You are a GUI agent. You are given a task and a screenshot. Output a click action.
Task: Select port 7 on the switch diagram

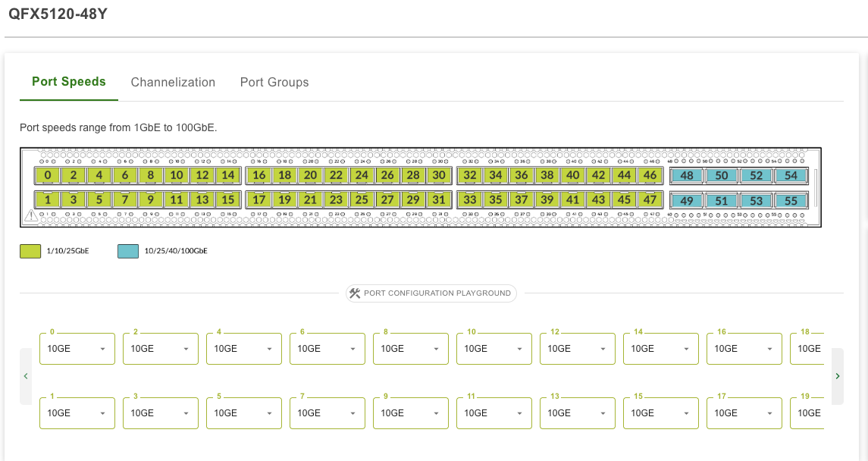click(125, 199)
